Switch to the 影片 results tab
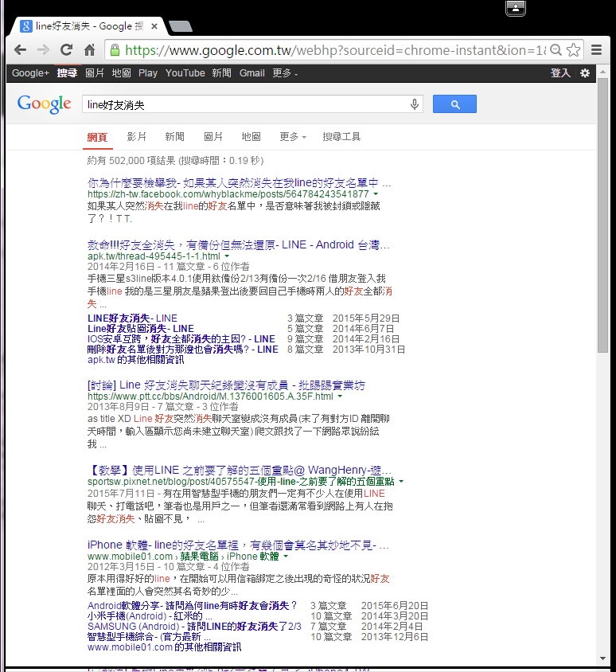 [x=137, y=137]
